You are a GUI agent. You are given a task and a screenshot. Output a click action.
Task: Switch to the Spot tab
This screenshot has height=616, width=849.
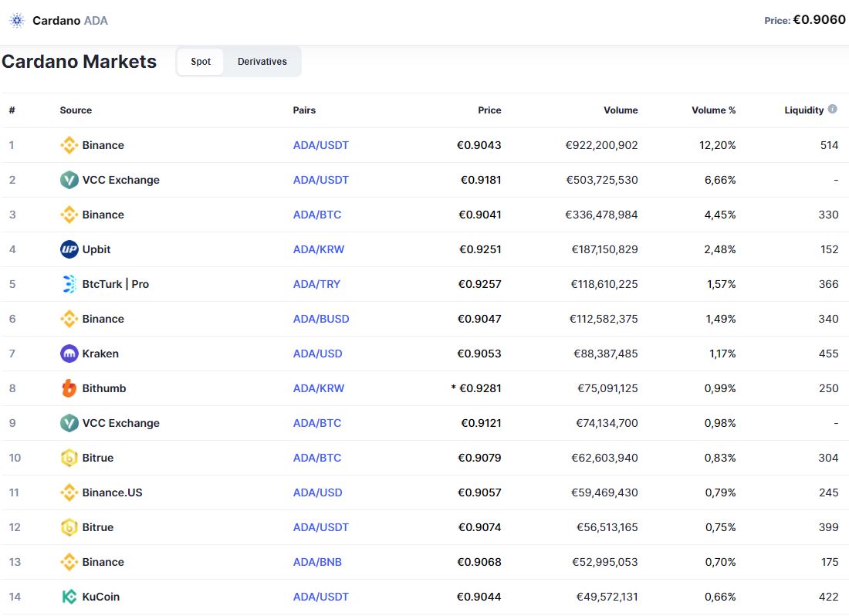point(201,62)
